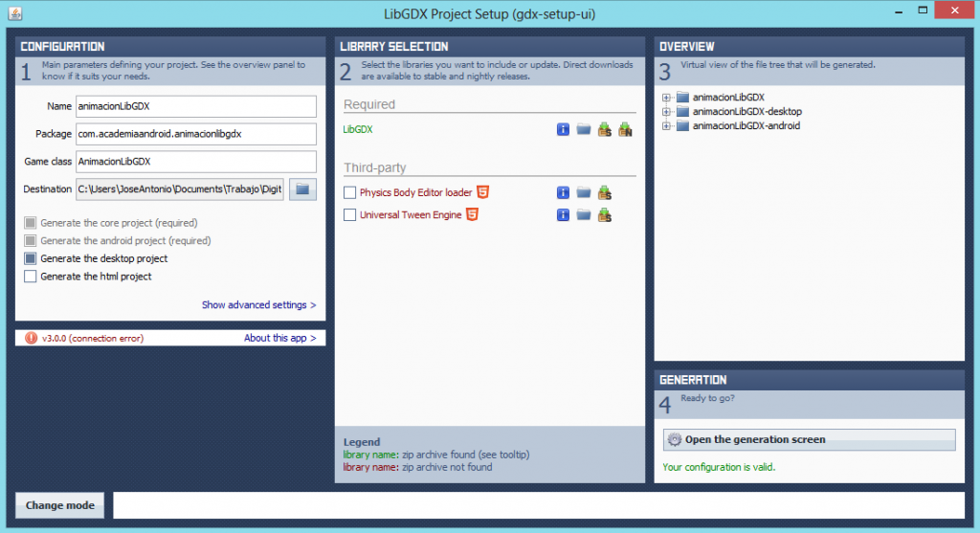Browse for LibGDX zip archive folder icon
This screenshot has height=533, width=980.
pyautogui.click(x=584, y=129)
